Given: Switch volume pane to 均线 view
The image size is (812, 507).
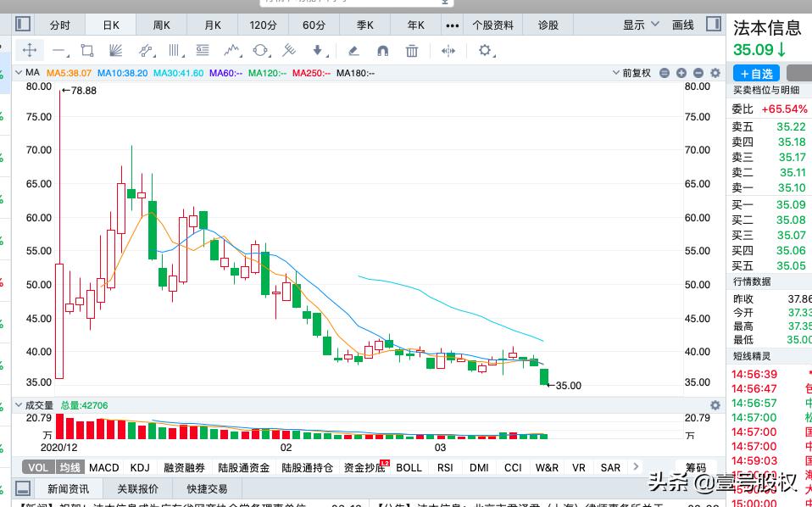Looking at the screenshot, I should (68, 467).
